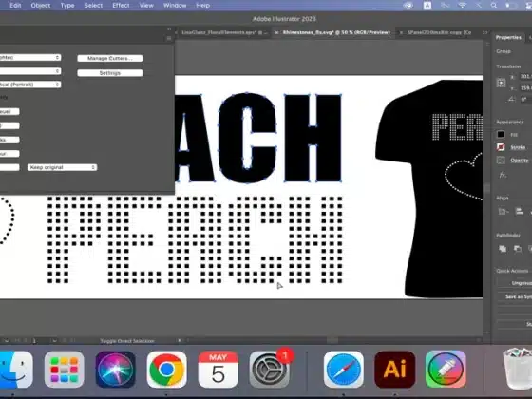Click the Save as Symbol button
The image size is (532, 399).
point(514,296)
